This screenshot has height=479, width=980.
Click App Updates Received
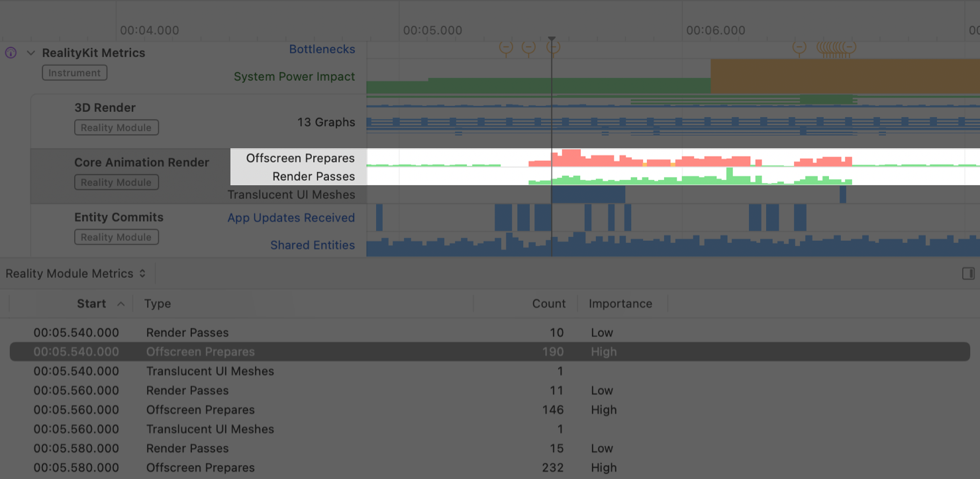[291, 218]
